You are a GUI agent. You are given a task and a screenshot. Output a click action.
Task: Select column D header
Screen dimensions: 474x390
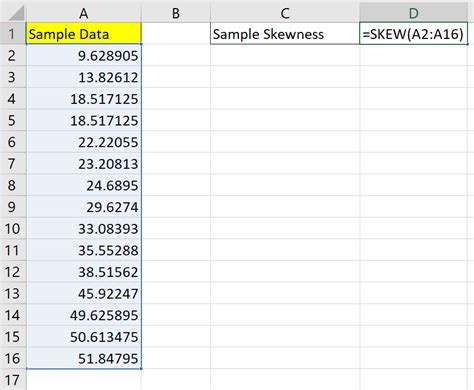click(414, 13)
